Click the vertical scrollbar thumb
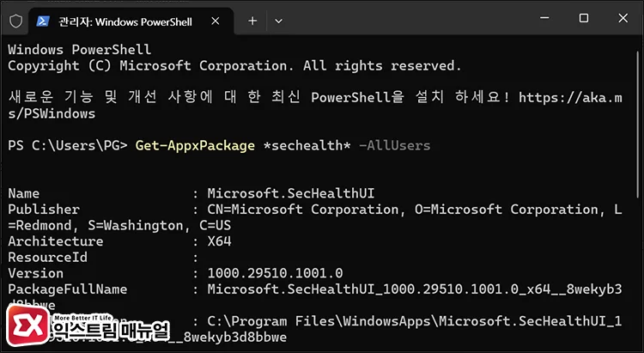 (x=638, y=124)
